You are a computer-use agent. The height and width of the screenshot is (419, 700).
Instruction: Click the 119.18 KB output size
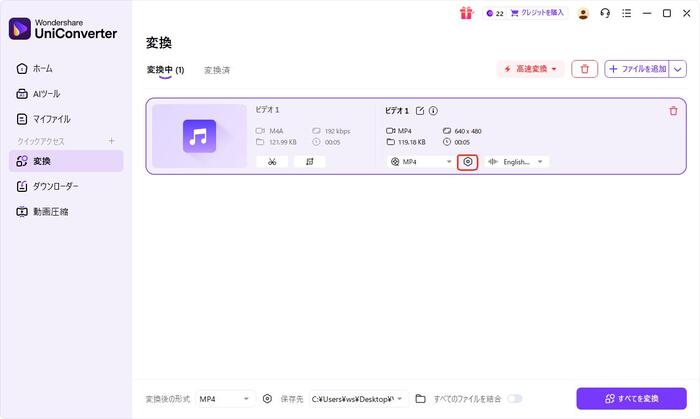tap(412, 142)
